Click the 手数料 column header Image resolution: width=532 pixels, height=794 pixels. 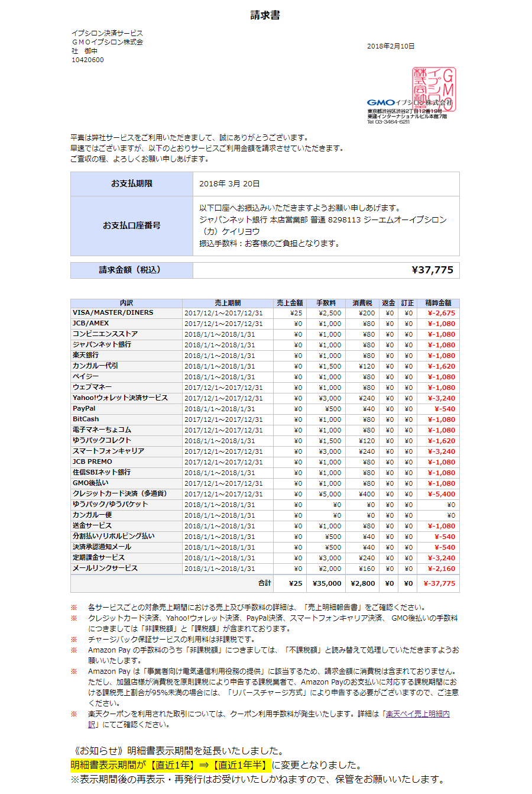pos(326,303)
